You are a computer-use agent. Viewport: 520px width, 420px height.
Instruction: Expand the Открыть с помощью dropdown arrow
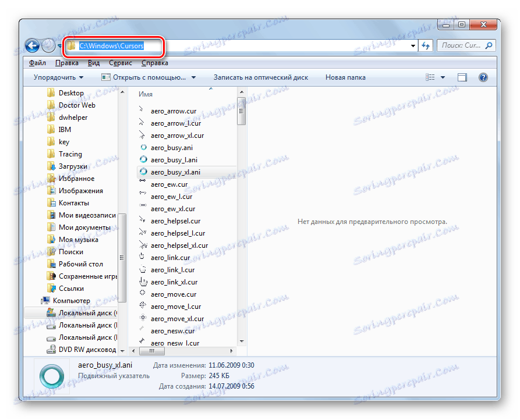click(194, 77)
